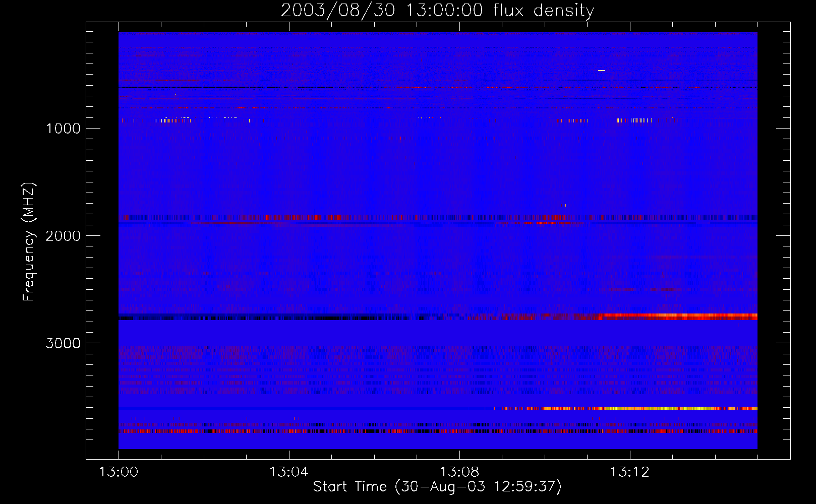The image size is (816, 504).
Task: Click the small white dash near top right of spectrogram
Action: pos(601,71)
